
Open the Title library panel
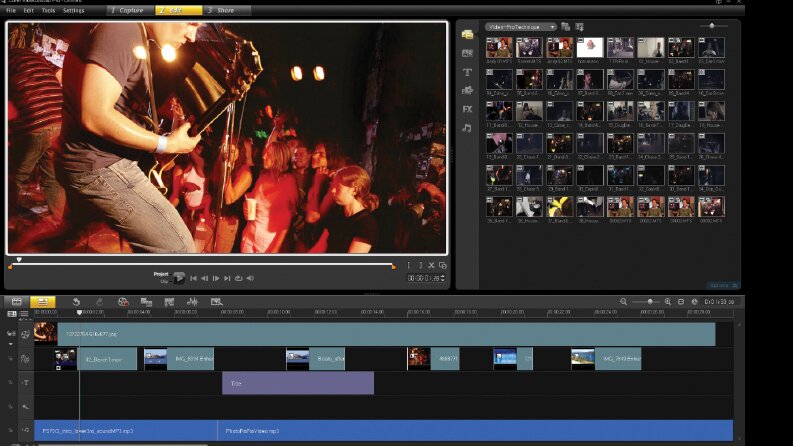467,72
